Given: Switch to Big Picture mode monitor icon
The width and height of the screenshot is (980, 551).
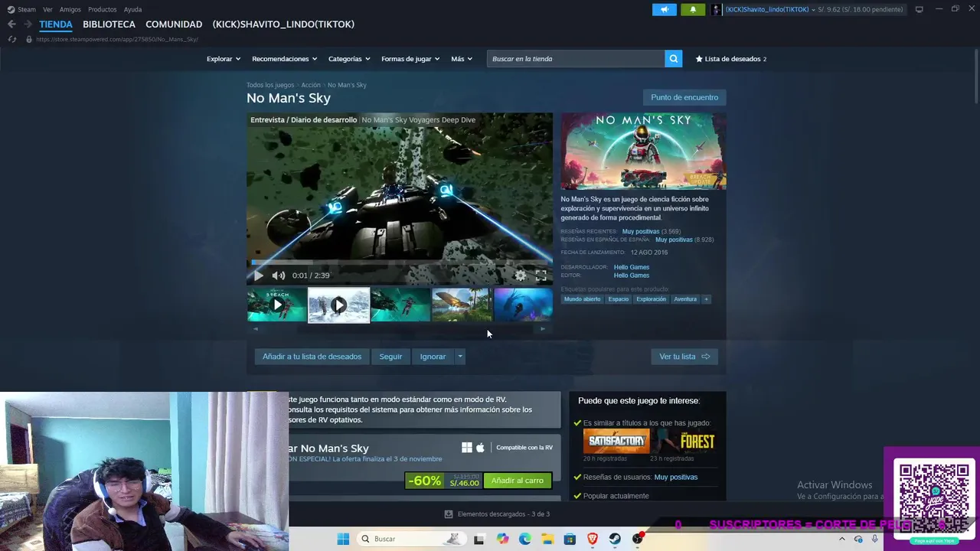Looking at the screenshot, I should tap(919, 9).
